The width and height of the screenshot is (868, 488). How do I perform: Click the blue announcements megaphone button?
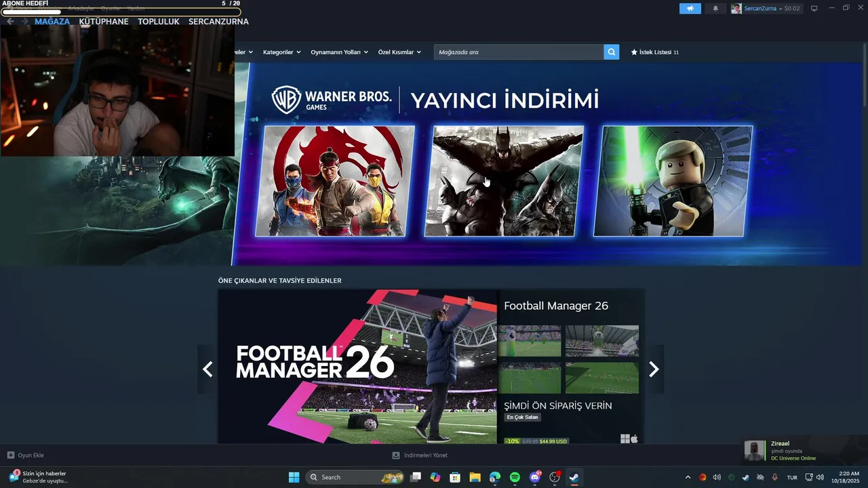690,8
